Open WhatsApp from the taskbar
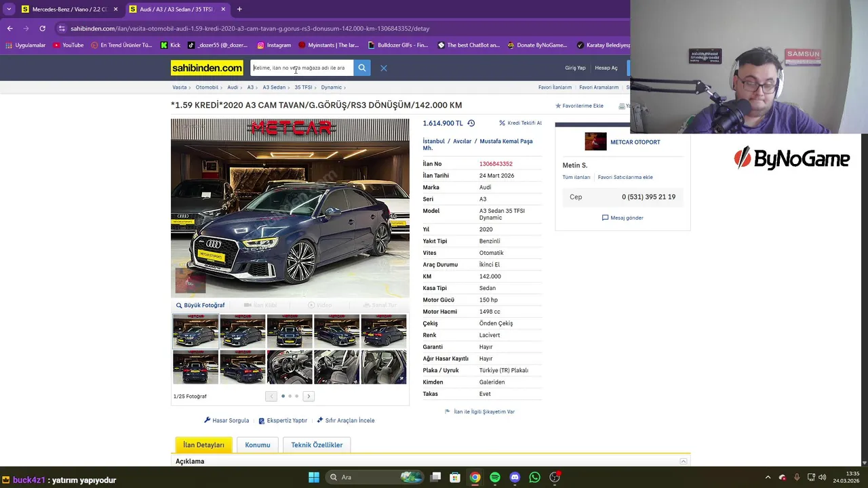This screenshot has width=868, height=488. tap(534, 477)
